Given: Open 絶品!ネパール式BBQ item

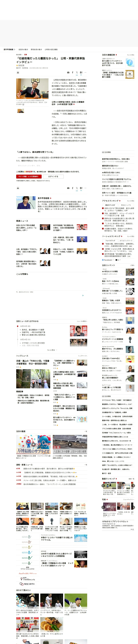Looking at the screenshot, I should pyautogui.click(x=110, y=281).
